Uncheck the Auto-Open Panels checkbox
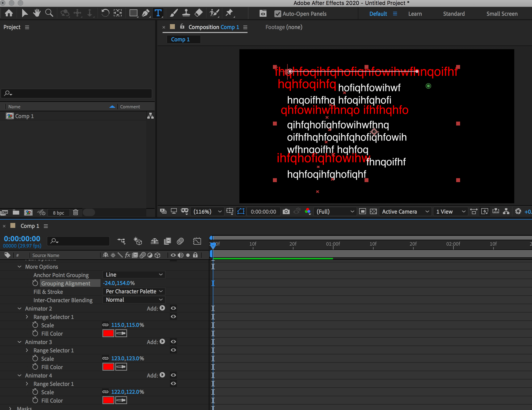532x410 pixels. pyautogui.click(x=277, y=14)
